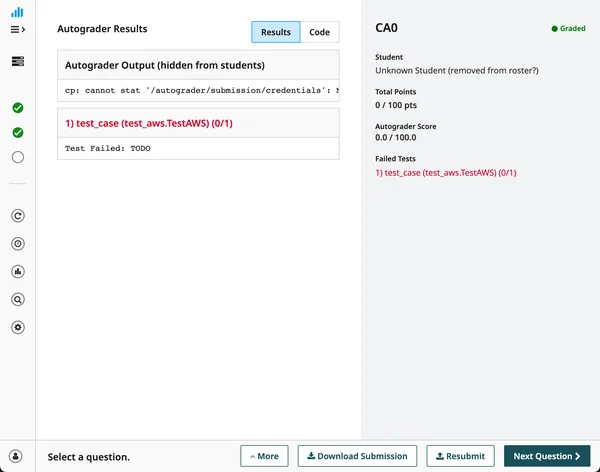
Task: Click the Autograder Output header
Action: pyautogui.click(x=198, y=65)
